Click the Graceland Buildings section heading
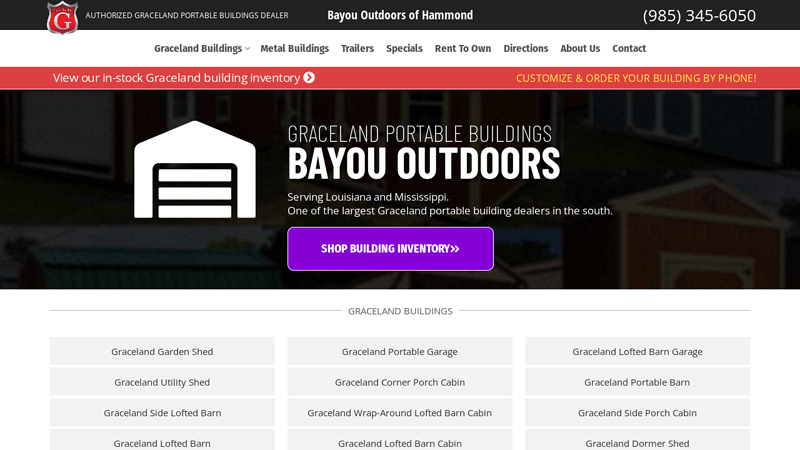This screenshot has height=450, width=800. pyautogui.click(x=400, y=311)
